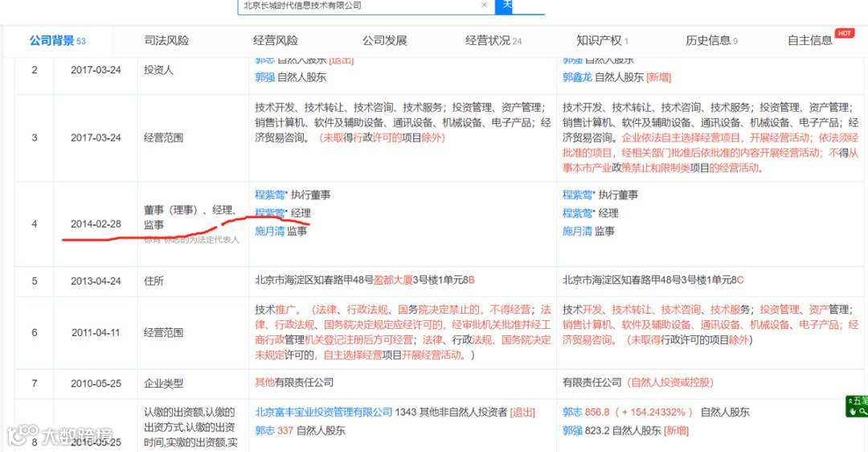Open 程紫莺 经理 link in after-change column
868x452 pixels.
pyautogui.click(x=577, y=213)
